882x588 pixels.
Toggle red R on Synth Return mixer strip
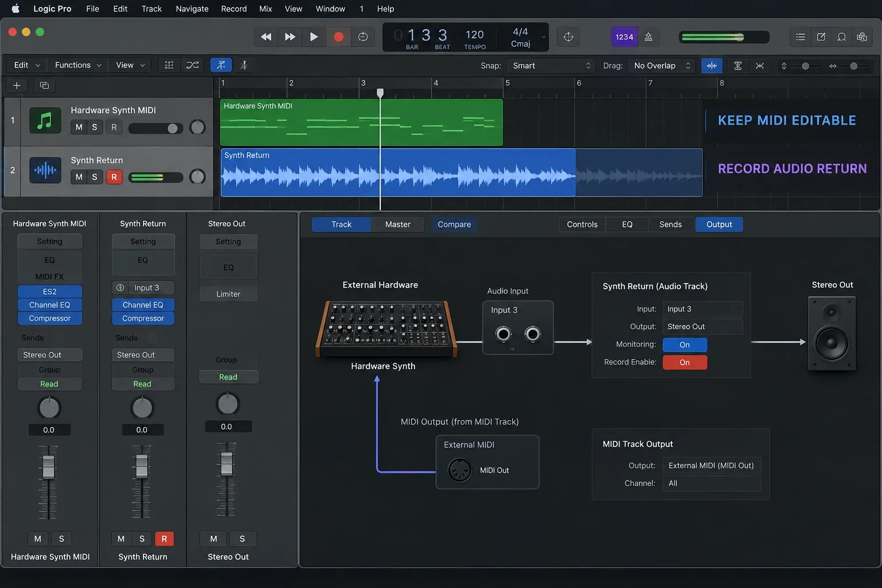point(164,539)
